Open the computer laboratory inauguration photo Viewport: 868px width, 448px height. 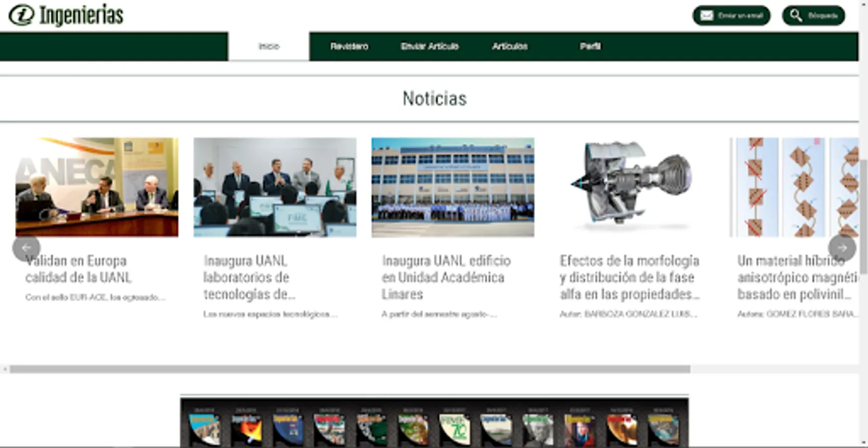click(x=275, y=187)
